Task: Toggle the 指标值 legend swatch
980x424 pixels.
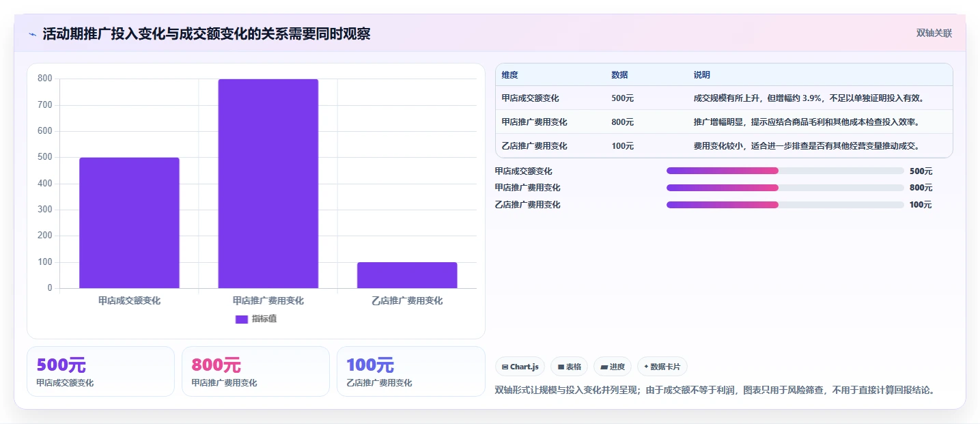Action: coord(241,319)
